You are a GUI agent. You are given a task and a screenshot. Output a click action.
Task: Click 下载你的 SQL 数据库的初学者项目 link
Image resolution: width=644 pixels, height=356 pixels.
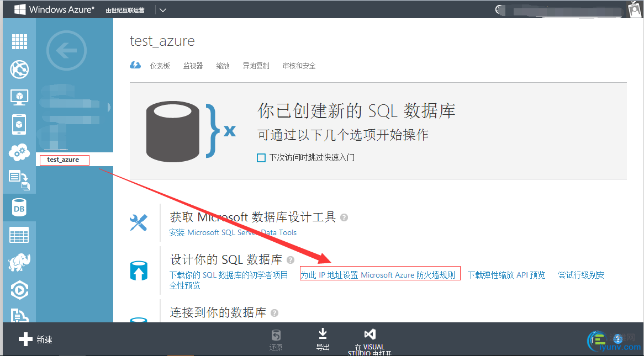(x=229, y=275)
